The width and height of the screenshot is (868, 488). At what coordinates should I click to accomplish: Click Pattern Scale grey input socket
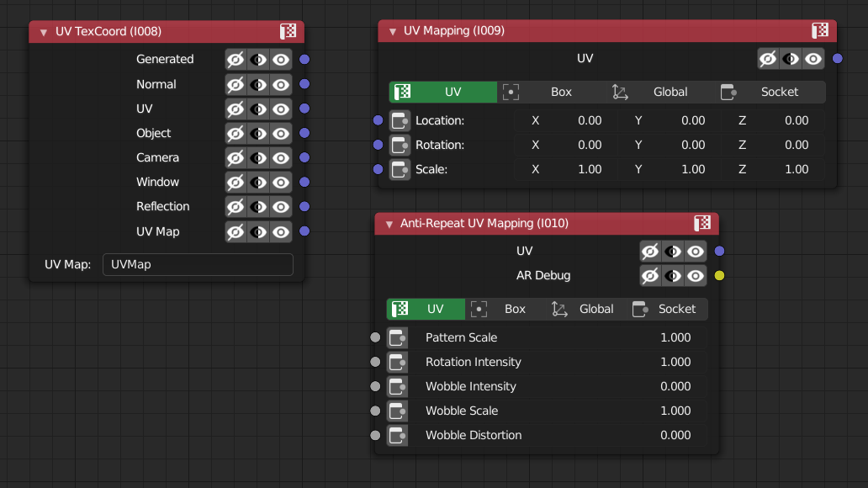tap(375, 337)
